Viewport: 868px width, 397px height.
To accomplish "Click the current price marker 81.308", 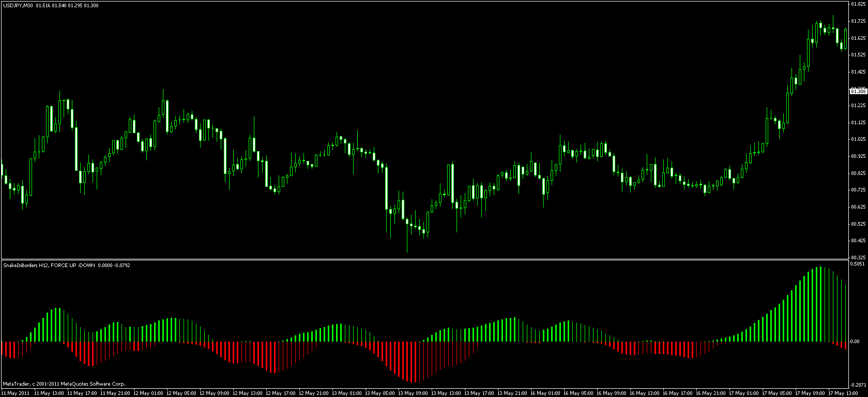I will click(858, 92).
